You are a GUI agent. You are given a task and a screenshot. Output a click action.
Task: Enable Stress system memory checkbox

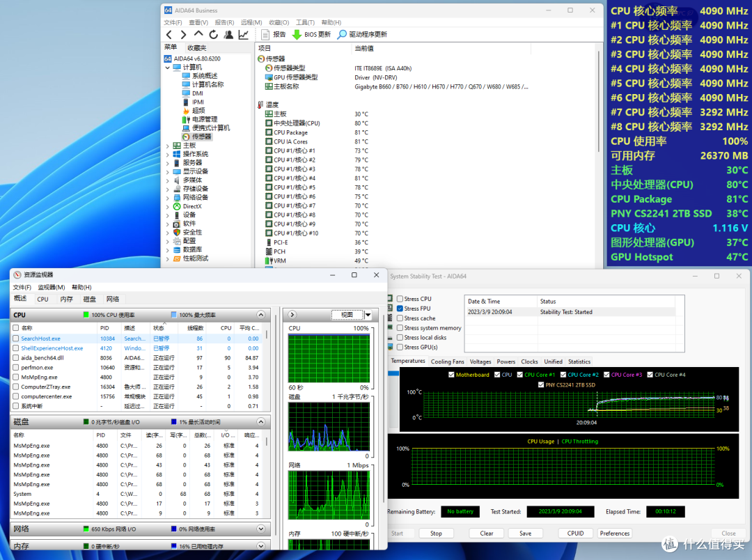[400, 328]
